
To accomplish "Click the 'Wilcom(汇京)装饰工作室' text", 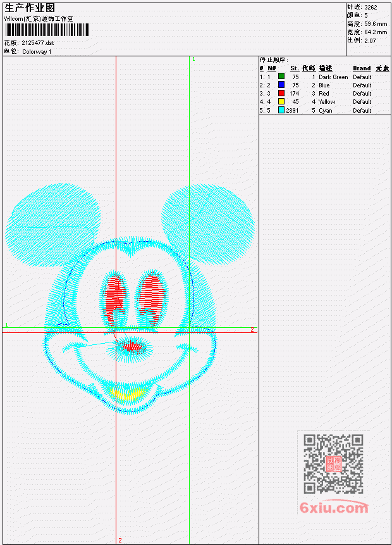I will (x=38, y=19).
